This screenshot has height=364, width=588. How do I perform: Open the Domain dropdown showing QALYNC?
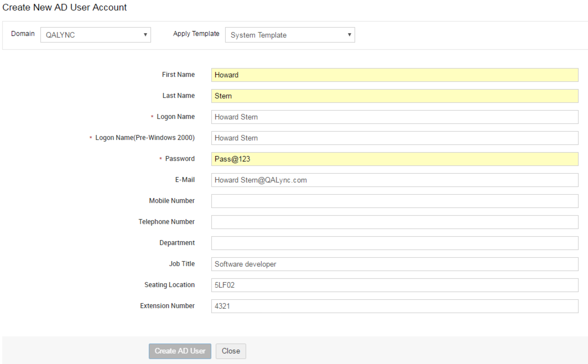point(95,35)
